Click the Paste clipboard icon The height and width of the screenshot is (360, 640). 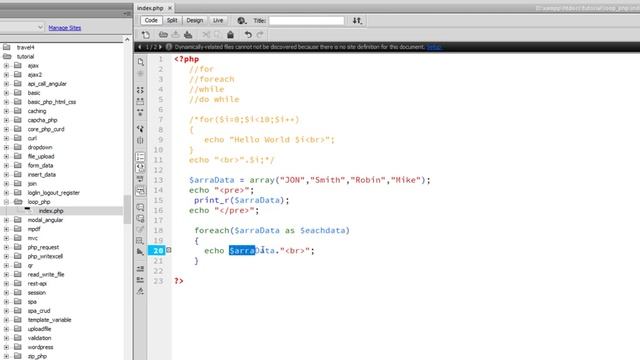click(x=230, y=35)
